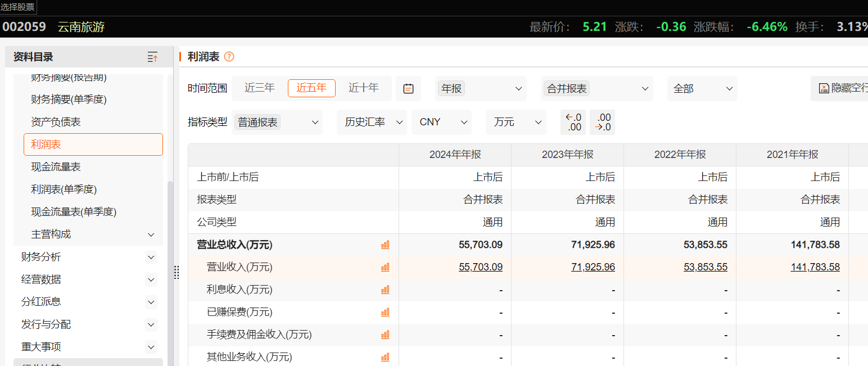Show chart for 手续费及佣金收入(万元) row

tap(385, 335)
